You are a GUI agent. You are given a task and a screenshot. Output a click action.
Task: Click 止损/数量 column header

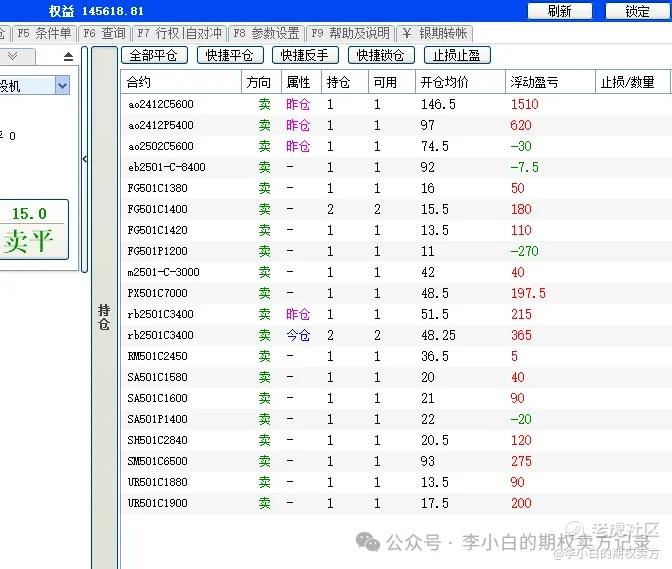(633, 82)
